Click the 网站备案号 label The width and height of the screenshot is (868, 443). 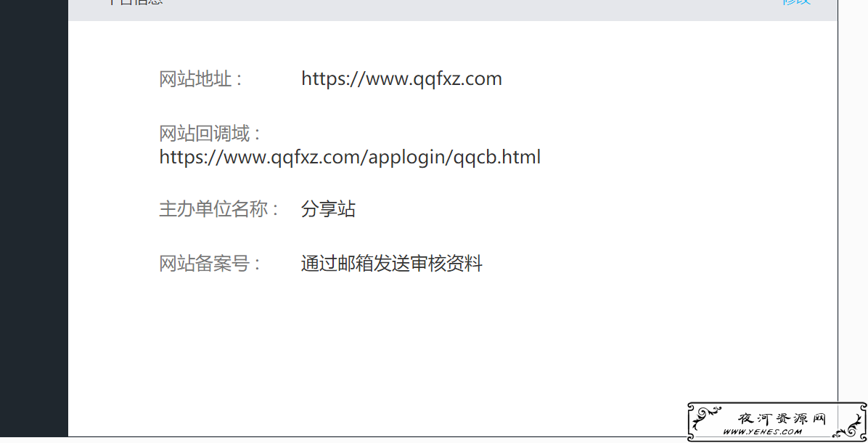pos(209,263)
